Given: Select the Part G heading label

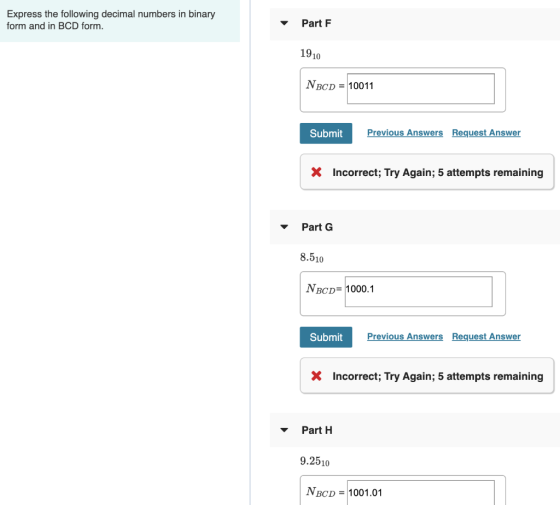Looking at the screenshot, I should click(317, 227).
